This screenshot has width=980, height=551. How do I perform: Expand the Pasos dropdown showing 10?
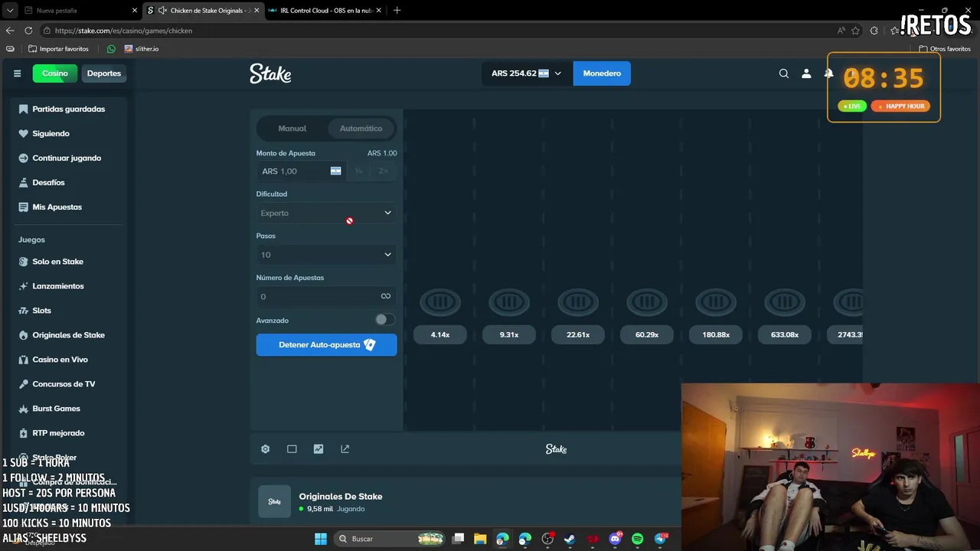click(x=326, y=255)
